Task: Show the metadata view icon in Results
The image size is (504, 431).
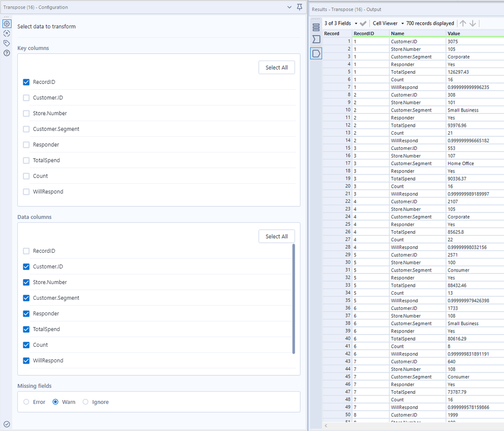Action: [x=316, y=39]
